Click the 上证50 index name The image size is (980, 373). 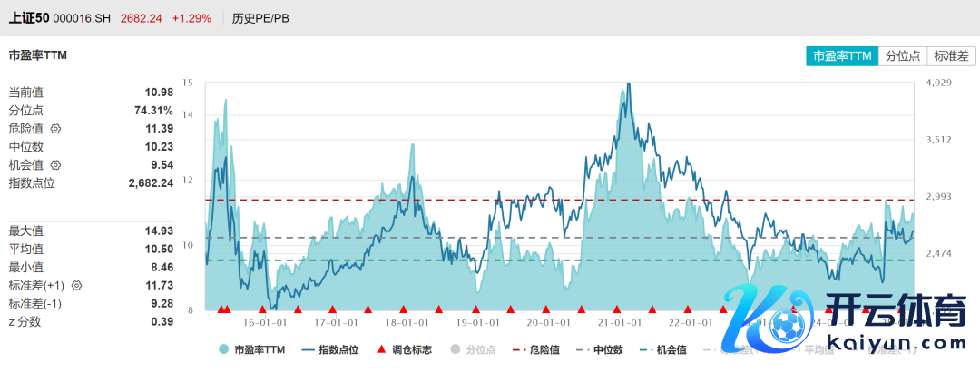coord(28,18)
